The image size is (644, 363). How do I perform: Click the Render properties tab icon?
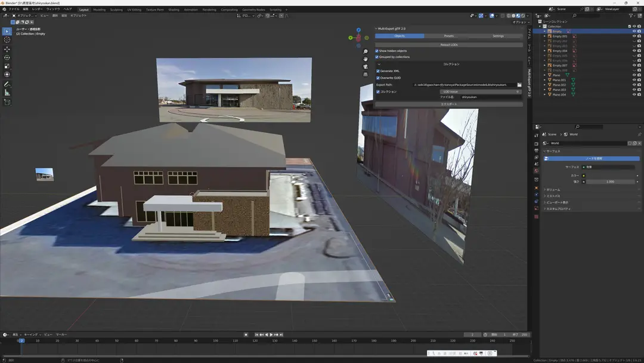536,144
